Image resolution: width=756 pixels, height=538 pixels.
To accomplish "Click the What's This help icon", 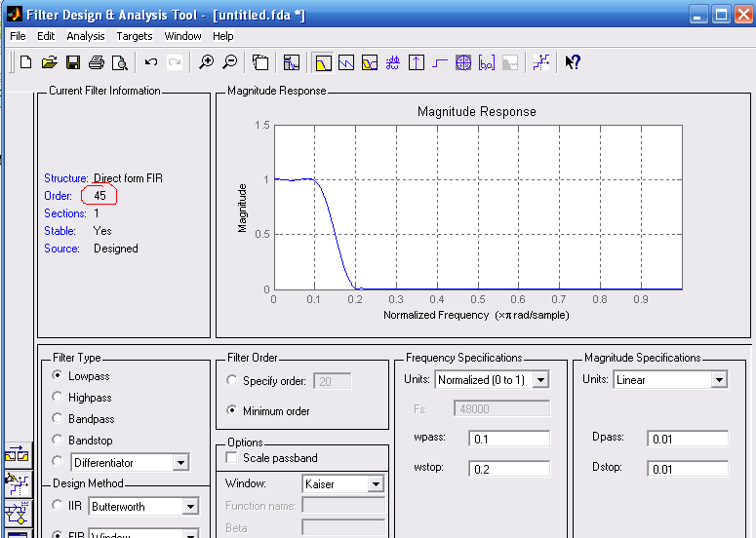I will (573, 62).
